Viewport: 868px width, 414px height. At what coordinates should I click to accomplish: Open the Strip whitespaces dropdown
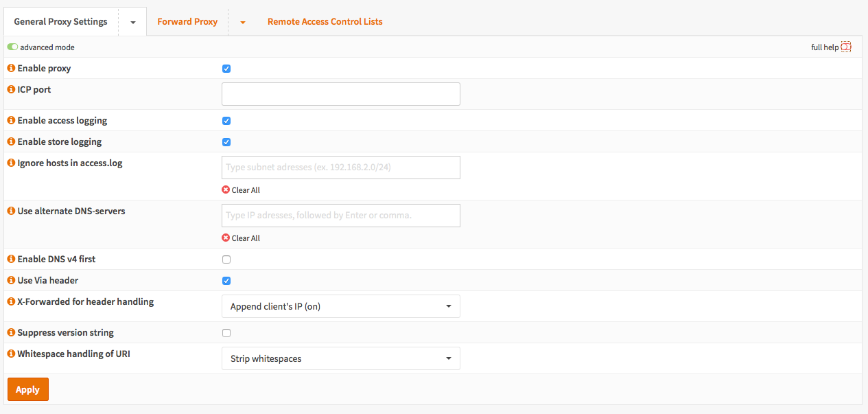tap(340, 358)
